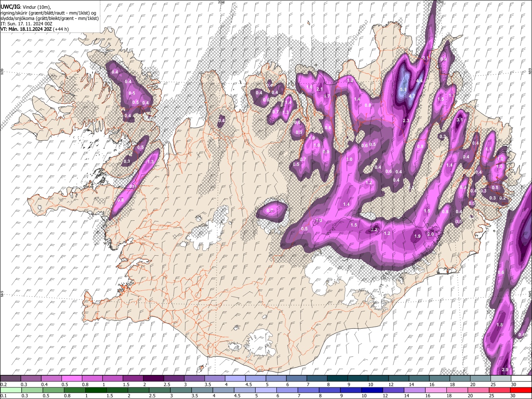Select the '0.1' label on the green rain scale
The image size is (532, 399).
[x=3, y=396]
